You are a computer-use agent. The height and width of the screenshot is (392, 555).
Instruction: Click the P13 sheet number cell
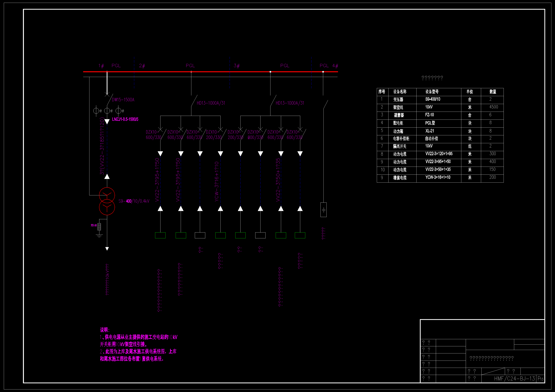coord(540,379)
